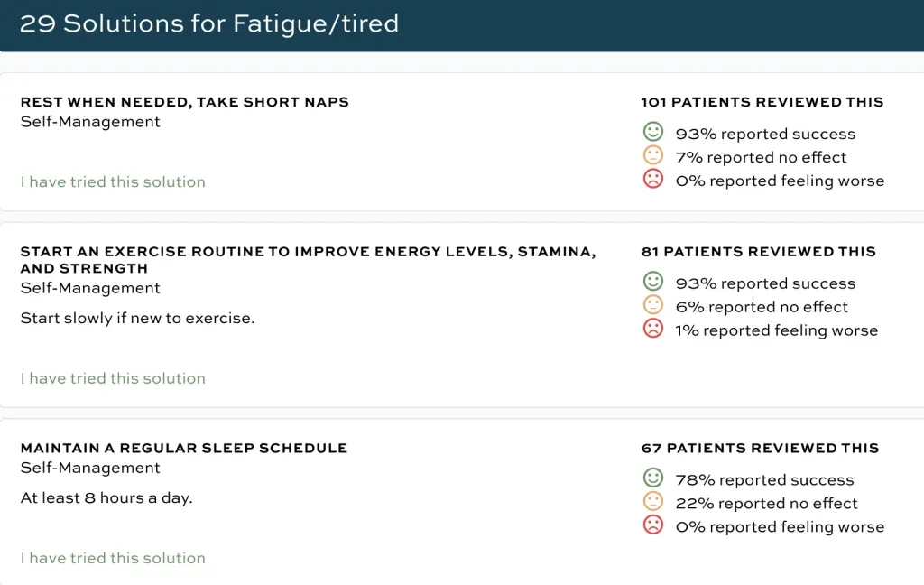Mark regular sleep schedule as tried
This screenshot has height=585, width=924.
tap(113, 558)
